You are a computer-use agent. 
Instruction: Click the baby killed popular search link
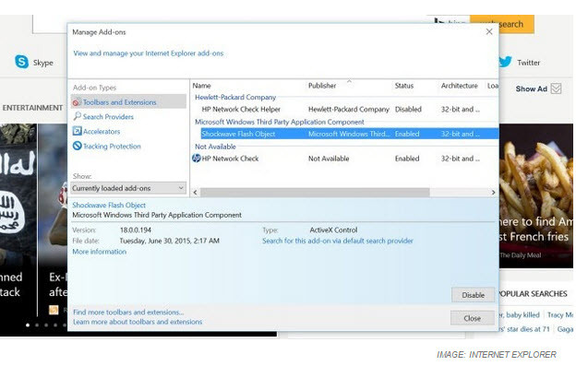pyautogui.click(x=520, y=315)
